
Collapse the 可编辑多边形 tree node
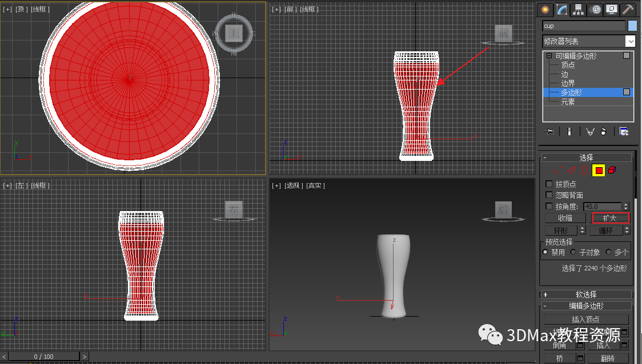(x=549, y=55)
